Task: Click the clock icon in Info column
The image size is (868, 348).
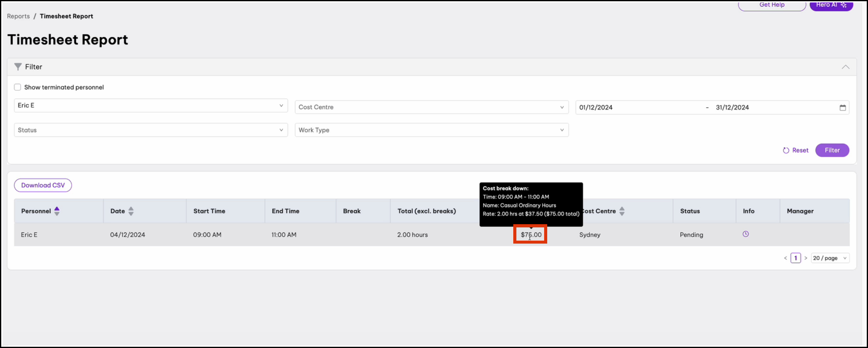Action: [x=745, y=234]
